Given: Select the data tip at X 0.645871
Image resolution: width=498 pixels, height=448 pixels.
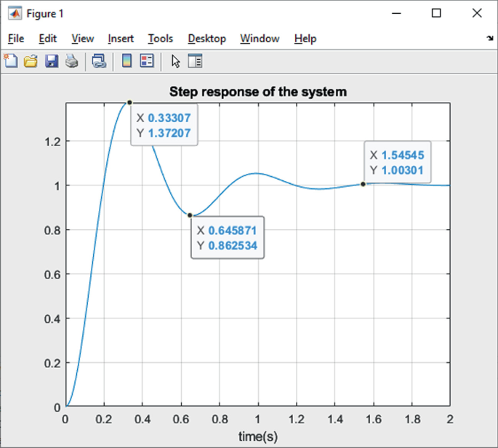Looking at the screenshot, I should click(x=228, y=238).
